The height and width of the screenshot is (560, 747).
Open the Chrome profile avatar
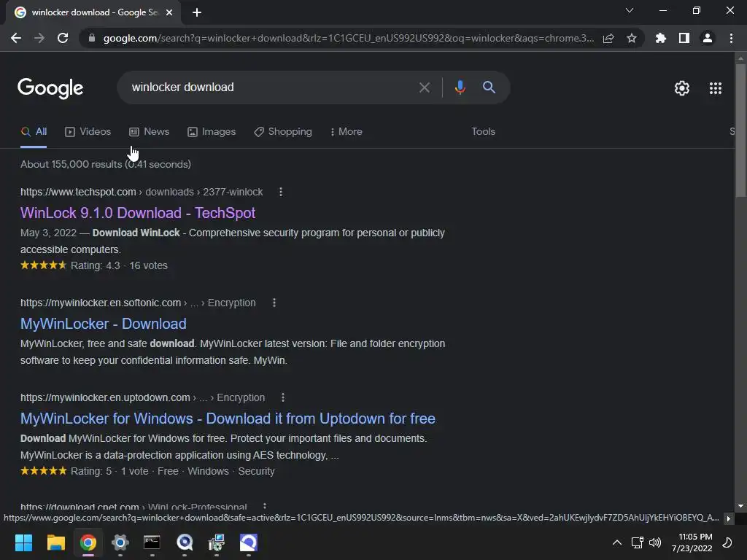click(708, 38)
